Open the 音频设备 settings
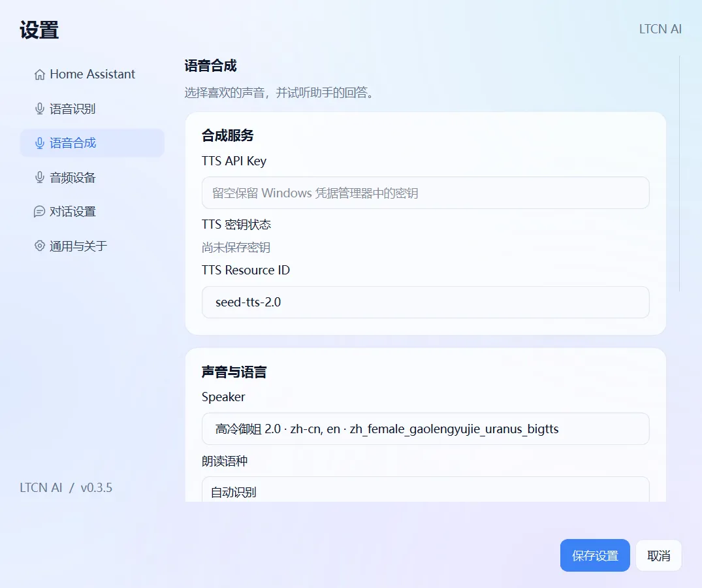Image resolution: width=702 pixels, height=588 pixels. pos(92,177)
